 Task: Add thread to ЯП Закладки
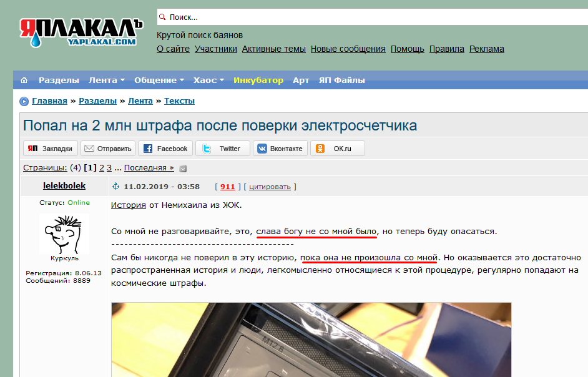(x=51, y=148)
